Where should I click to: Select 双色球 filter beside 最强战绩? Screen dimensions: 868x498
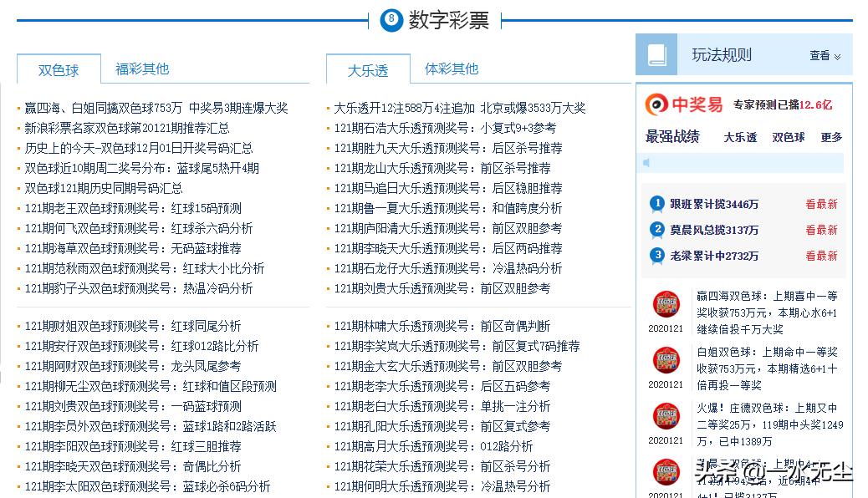pyautogui.click(x=789, y=137)
